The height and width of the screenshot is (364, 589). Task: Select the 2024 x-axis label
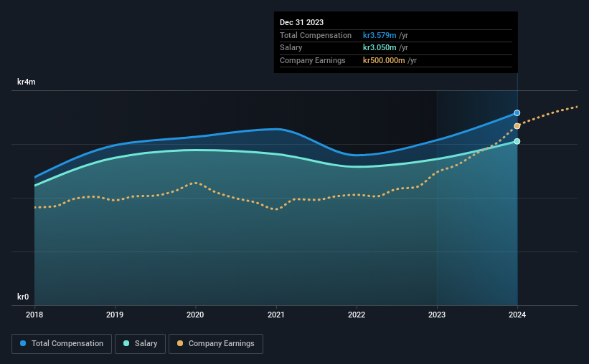pyautogui.click(x=517, y=315)
